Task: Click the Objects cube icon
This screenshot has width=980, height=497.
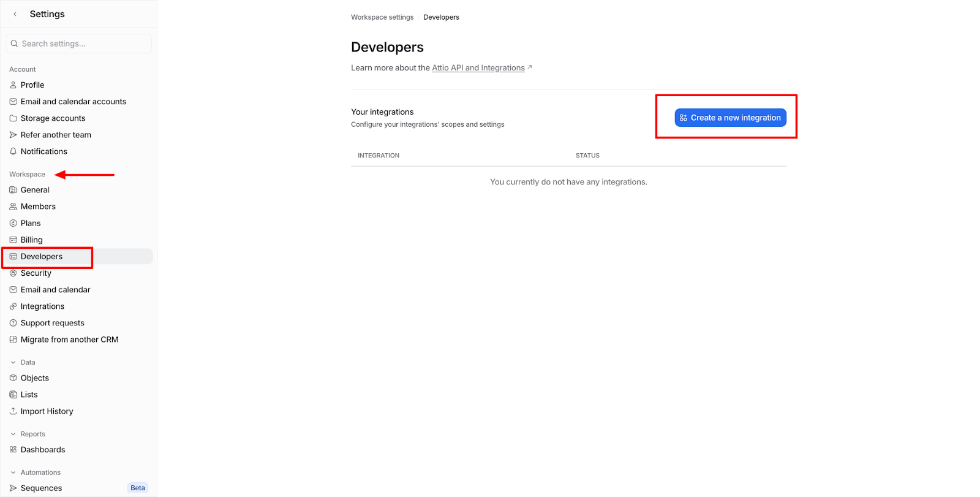Action: coord(13,378)
